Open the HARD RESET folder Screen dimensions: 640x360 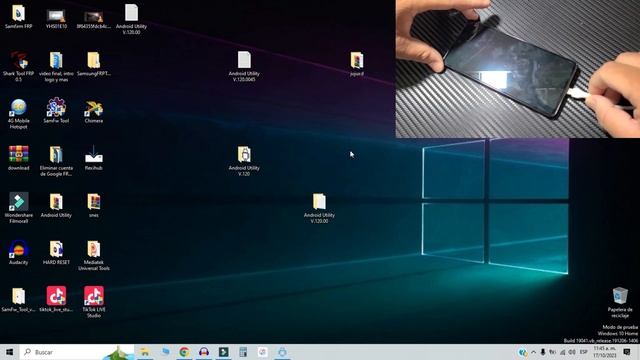(56, 253)
